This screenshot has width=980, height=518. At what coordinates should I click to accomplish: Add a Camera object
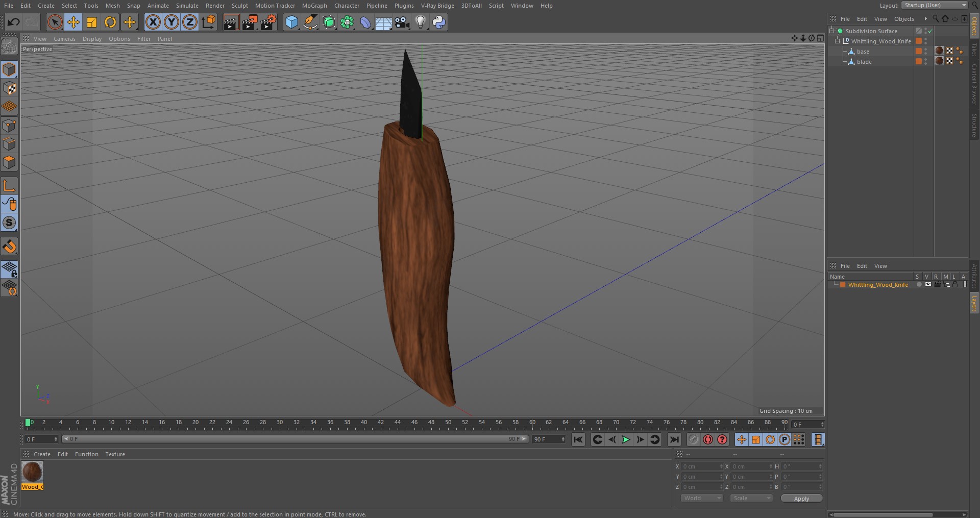[x=402, y=22]
